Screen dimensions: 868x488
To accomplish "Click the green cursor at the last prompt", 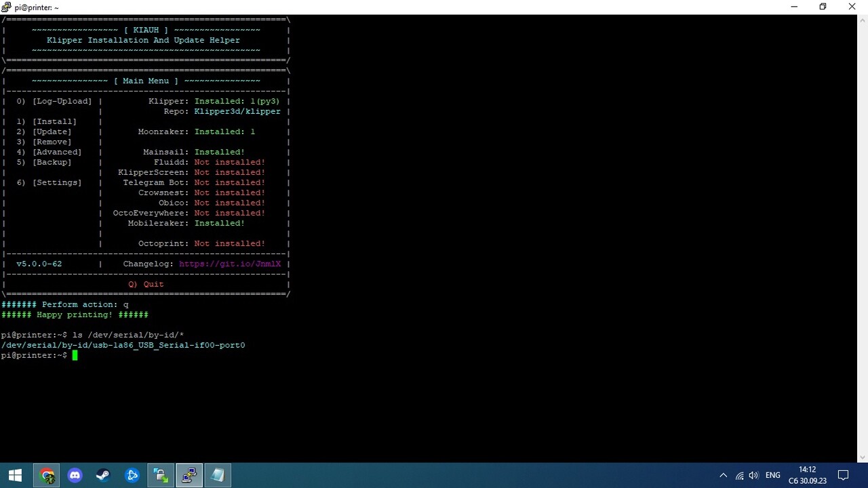I will (x=75, y=355).
